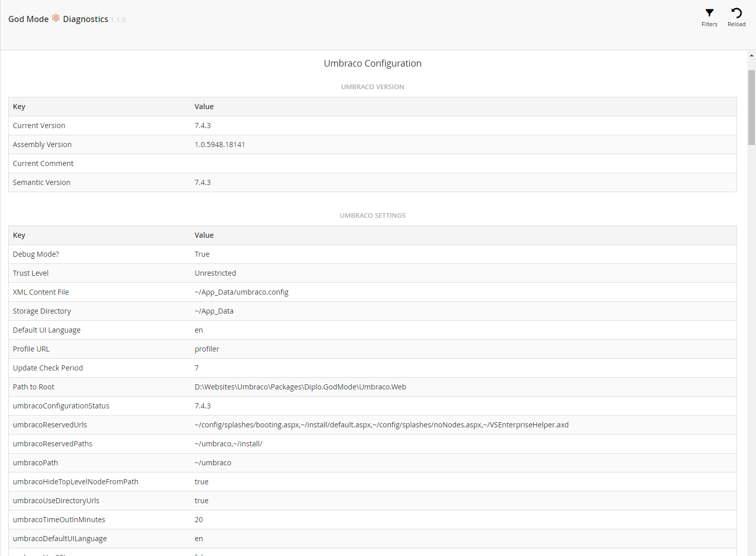Click the umbracoReservedPaths key
Screen dimensions: 756x556
click(x=52, y=444)
